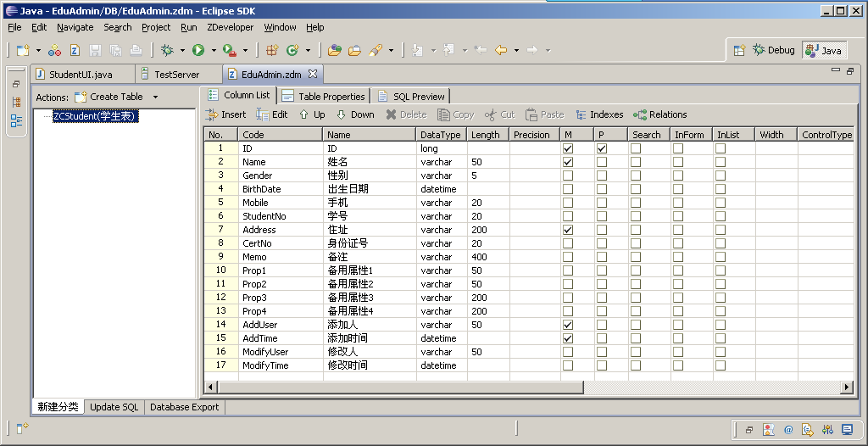Click the Debug bug toolbar icon
Image resolution: width=868 pixels, height=446 pixels.
(167, 50)
